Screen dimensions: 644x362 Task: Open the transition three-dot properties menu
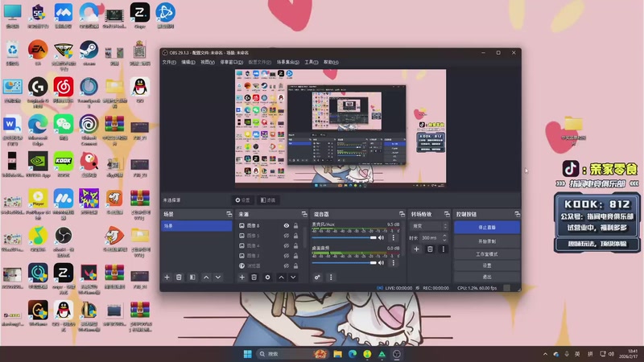pyautogui.click(x=444, y=249)
